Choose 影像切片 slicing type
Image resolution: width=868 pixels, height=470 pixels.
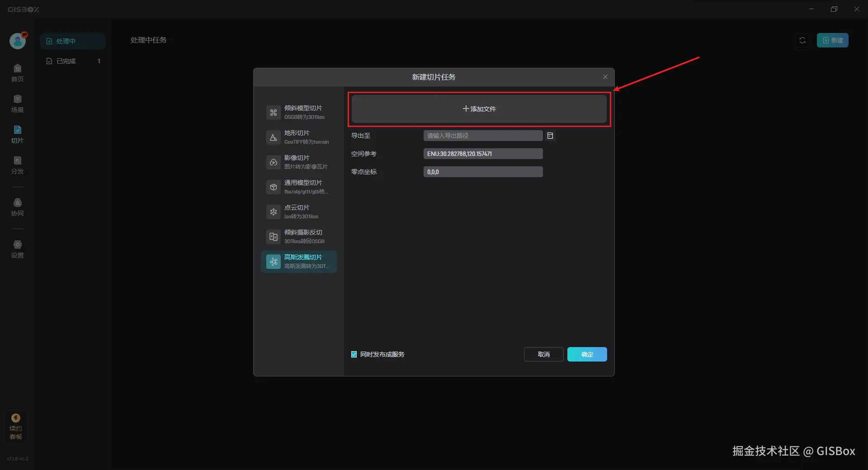(x=299, y=162)
